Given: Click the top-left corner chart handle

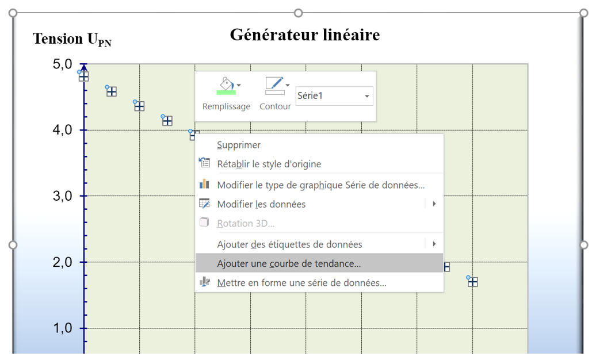Looking at the screenshot, I should pyautogui.click(x=13, y=13).
